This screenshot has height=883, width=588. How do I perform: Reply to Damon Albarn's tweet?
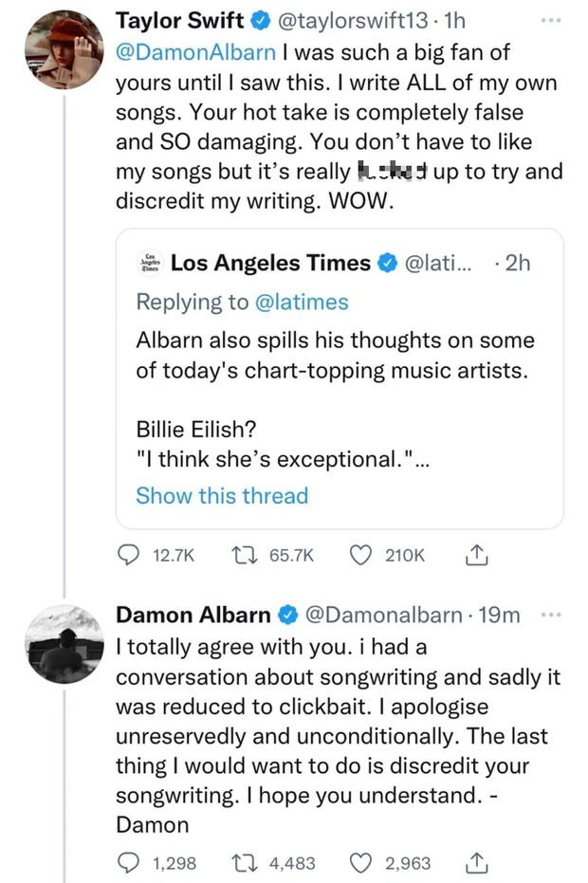[x=129, y=862]
